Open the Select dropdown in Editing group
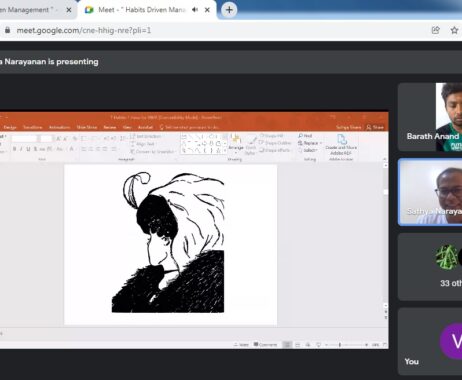 [308, 150]
